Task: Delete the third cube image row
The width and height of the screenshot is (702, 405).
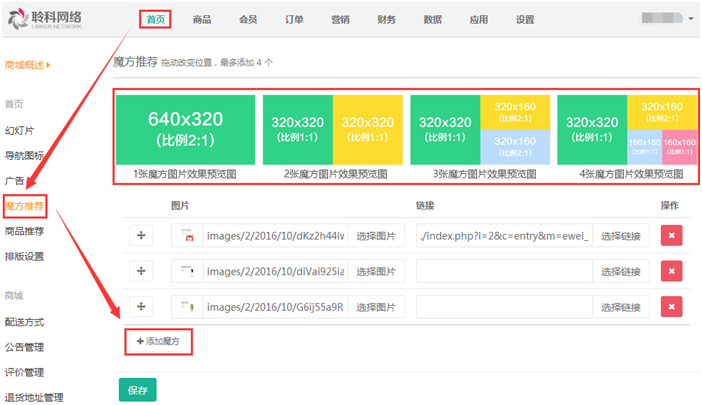Action: (x=671, y=305)
